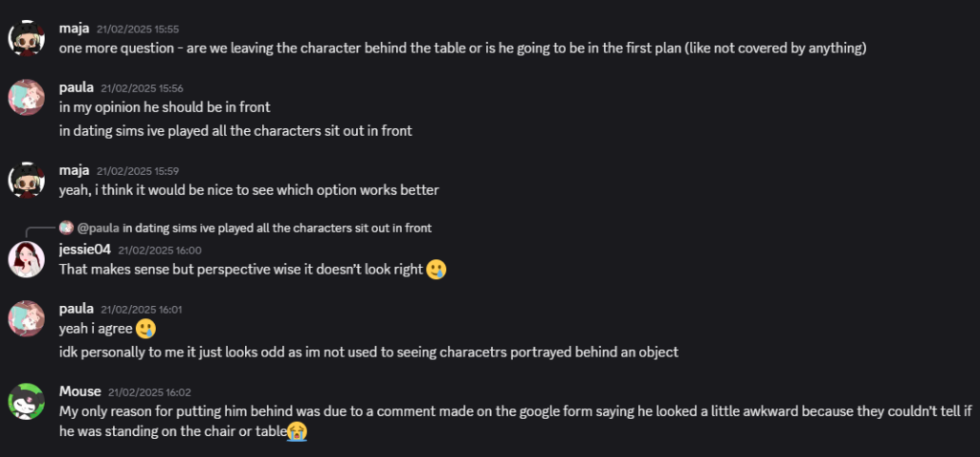
Task: Click the crying emoji in Mouse's message
Action: point(297,431)
